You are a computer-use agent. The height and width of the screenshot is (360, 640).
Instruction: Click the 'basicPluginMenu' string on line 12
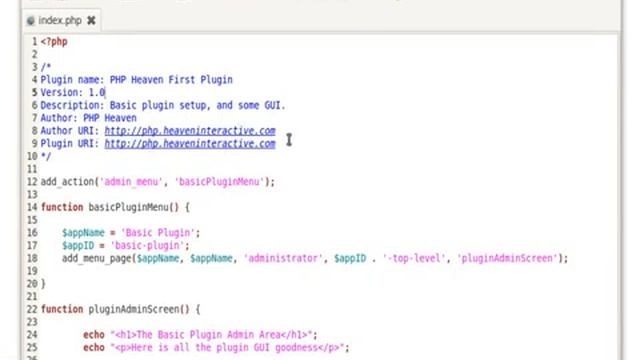pos(219,182)
